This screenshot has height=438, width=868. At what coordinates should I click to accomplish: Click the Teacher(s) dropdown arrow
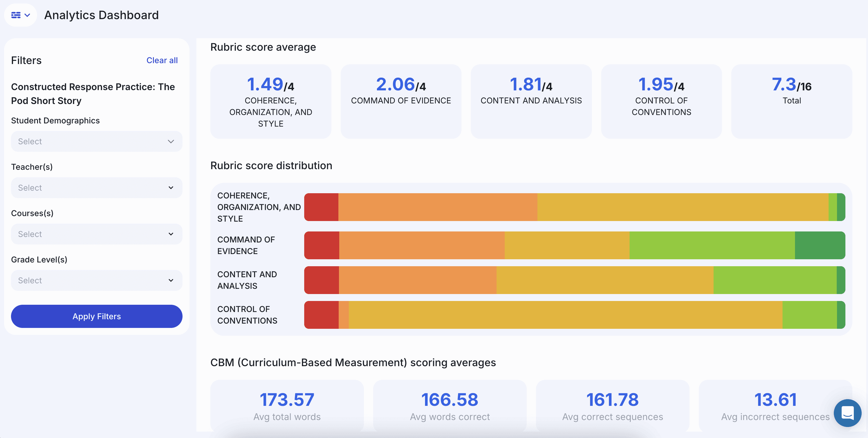(x=171, y=188)
